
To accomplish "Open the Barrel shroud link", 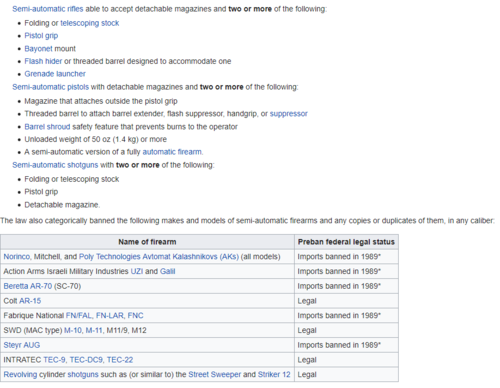I will pos(47,127).
